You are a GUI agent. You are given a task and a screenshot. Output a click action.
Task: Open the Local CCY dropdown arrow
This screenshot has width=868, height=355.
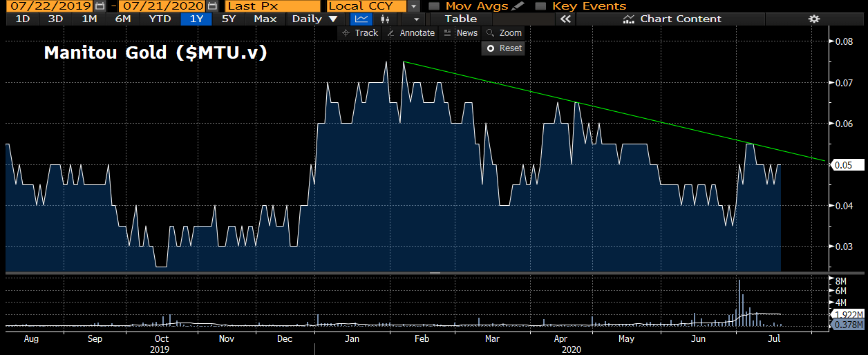tap(414, 6)
